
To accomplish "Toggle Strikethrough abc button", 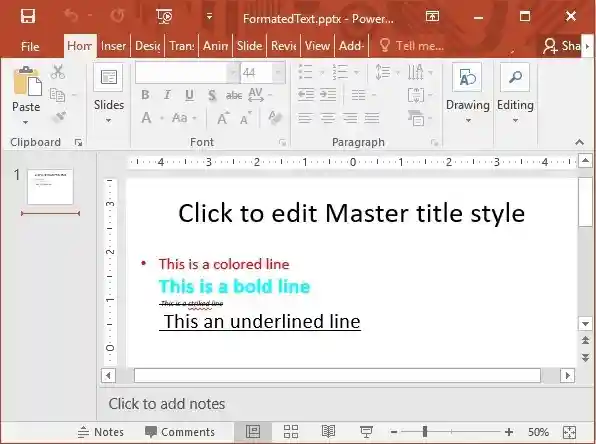I will click(x=234, y=95).
